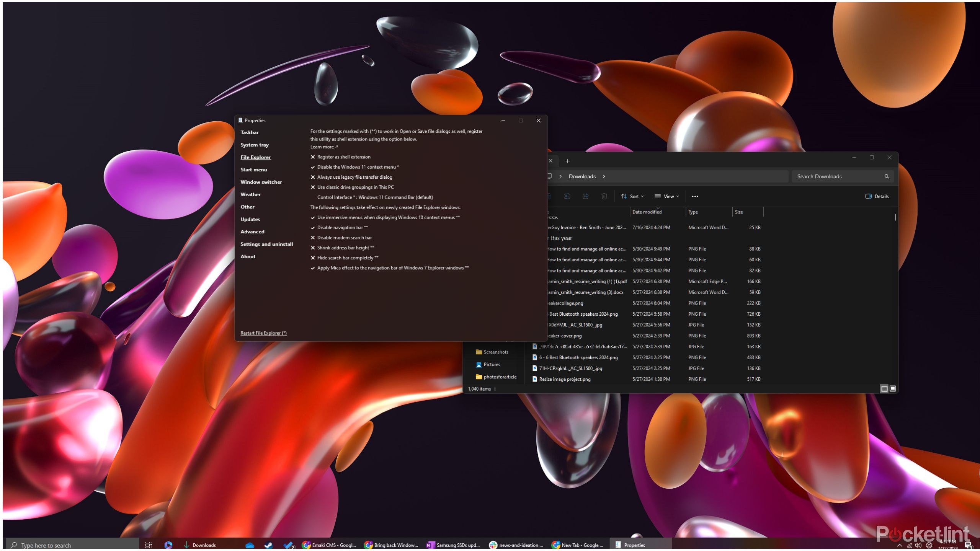This screenshot has width=980, height=551.
Task: Click the Sort options icon in File Explorer
Action: coord(631,196)
